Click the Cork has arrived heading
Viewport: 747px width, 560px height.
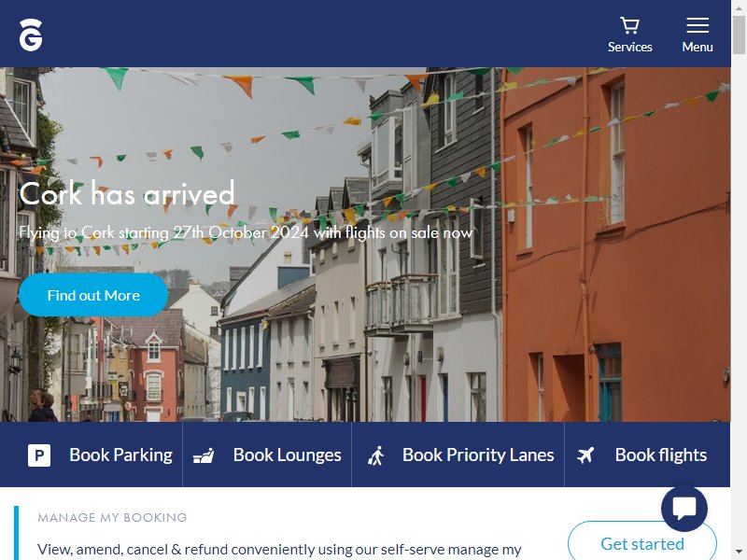pyautogui.click(x=127, y=193)
